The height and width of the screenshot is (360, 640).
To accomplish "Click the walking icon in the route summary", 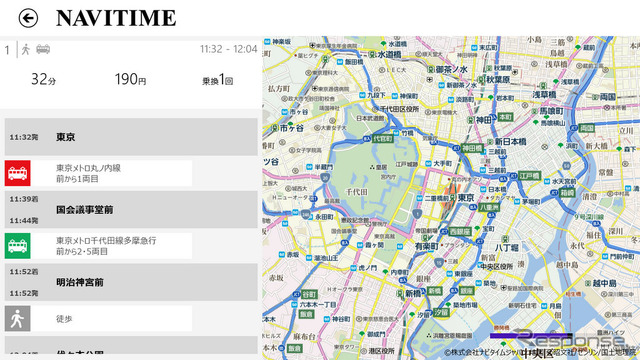I will pos(26,49).
